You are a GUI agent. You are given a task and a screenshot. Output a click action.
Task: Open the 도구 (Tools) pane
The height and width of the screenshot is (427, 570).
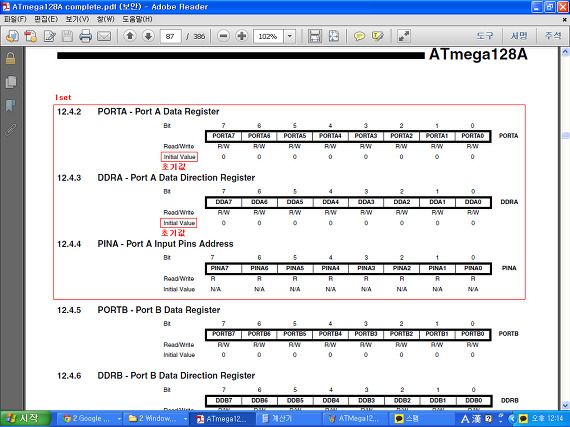[x=485, y=36]
